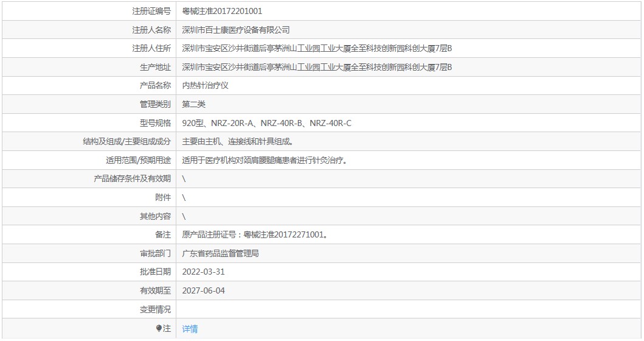Select registration number 粤械注准20172201001
Screen dimensions: 644x341
(222, 11)
